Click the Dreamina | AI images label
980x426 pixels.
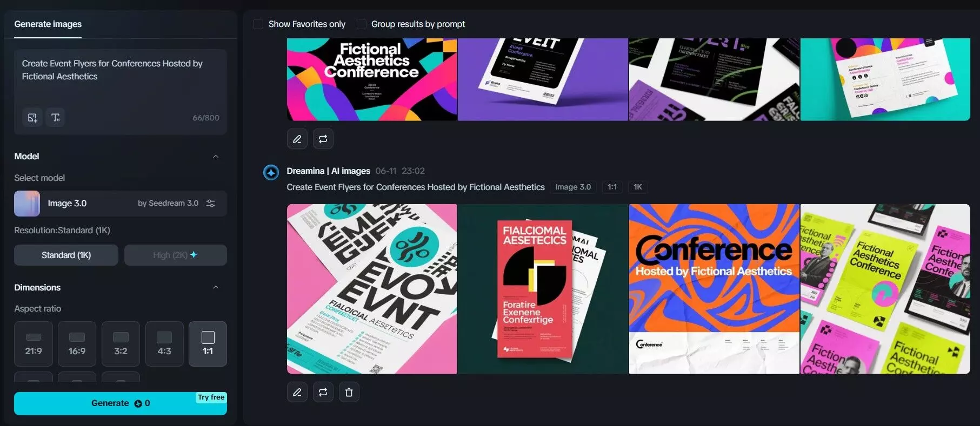tap(328, 171)
